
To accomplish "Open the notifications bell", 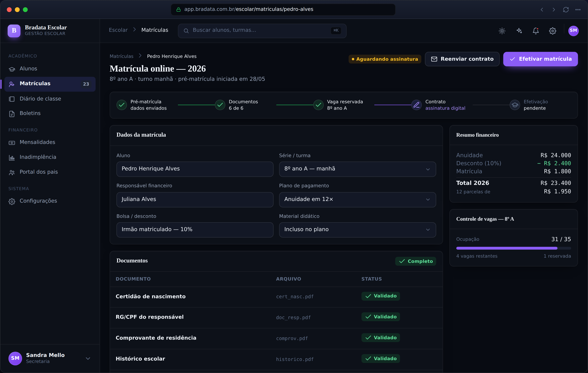I will 536,31.
